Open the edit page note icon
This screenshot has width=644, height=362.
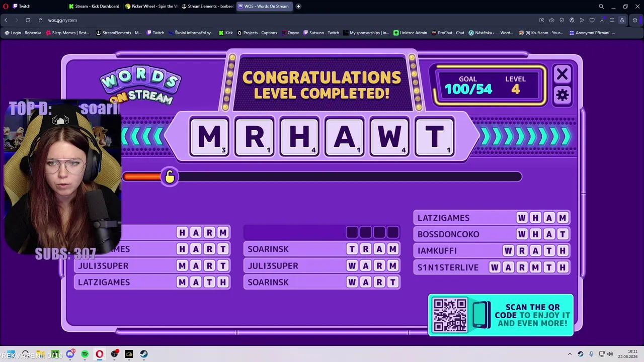click(542, 20)
